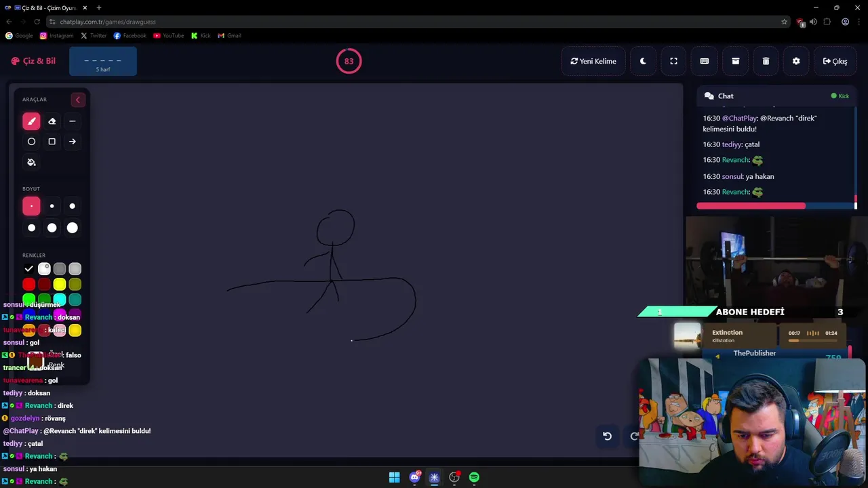The image size is (868, 488).
Task: Click the Çıkış exit button
Action: (x=835, y=61)
